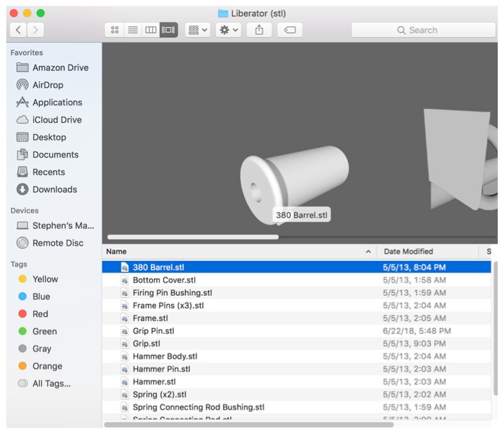Click the 380 Barrel.stl file icon

[125, 267]
